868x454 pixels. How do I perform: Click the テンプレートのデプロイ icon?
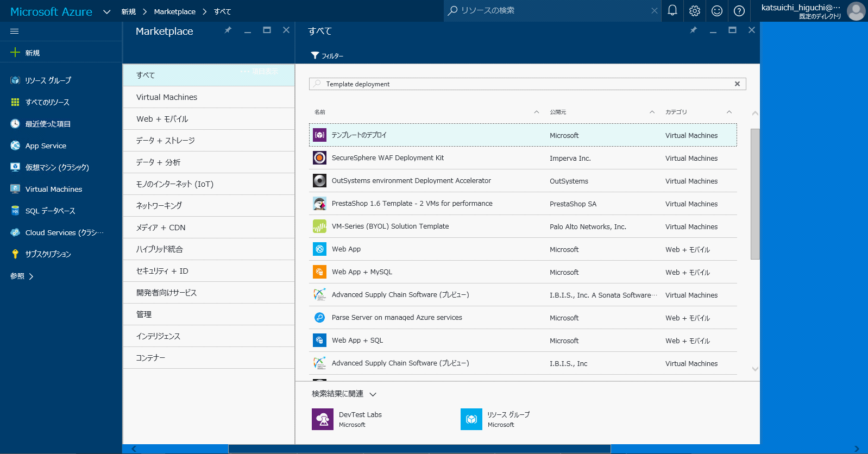tap(320, 135)
